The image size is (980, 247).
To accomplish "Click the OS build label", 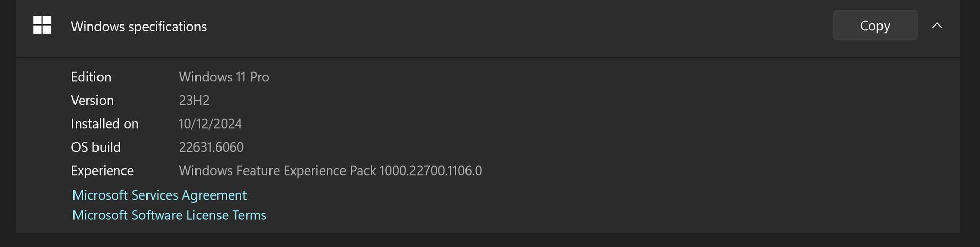I will pyautogui.click(x=96, y=147).
